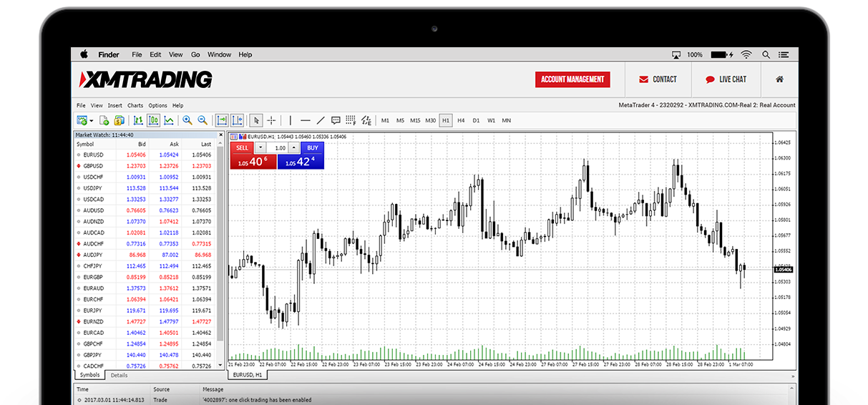Toggle the H1 timeframe button
The width and height of the screenshot is (868, 405).
point(446,120)
